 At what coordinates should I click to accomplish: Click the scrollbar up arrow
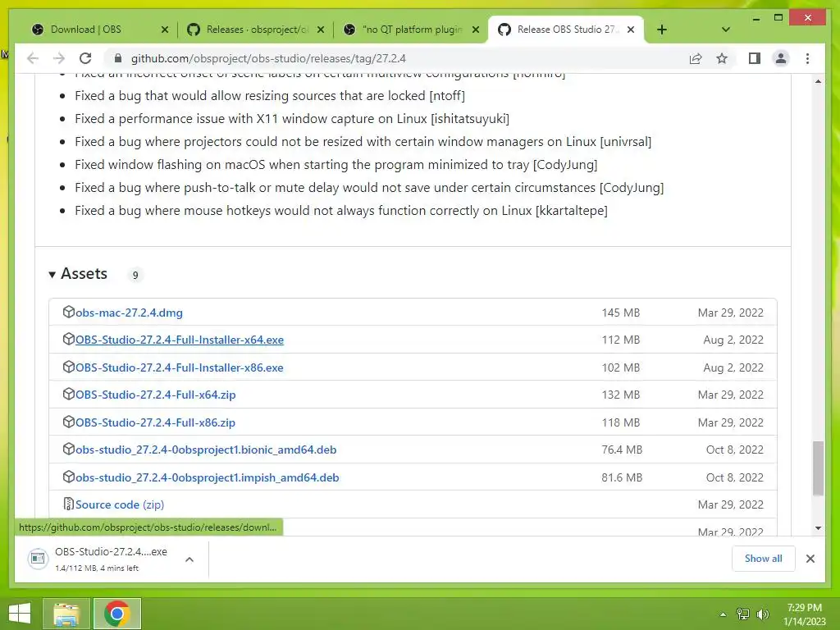point(818,81)
